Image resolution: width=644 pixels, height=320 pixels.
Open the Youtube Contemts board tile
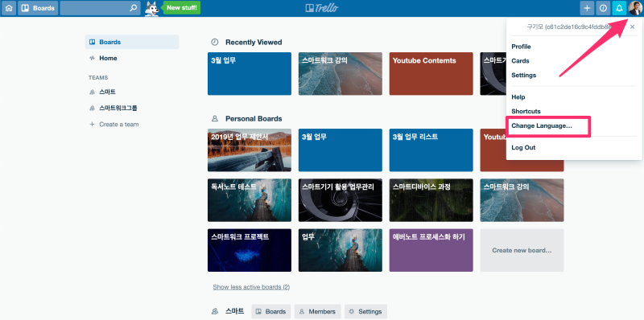(431, 74)
